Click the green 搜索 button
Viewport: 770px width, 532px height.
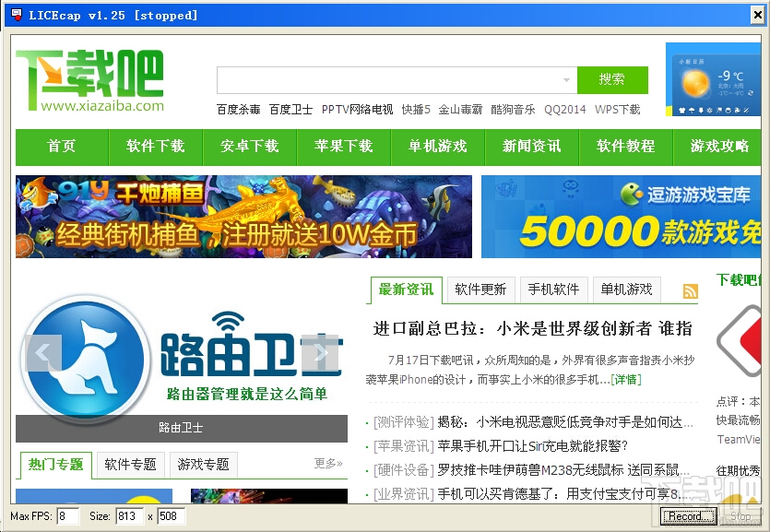tap(612, 80)
